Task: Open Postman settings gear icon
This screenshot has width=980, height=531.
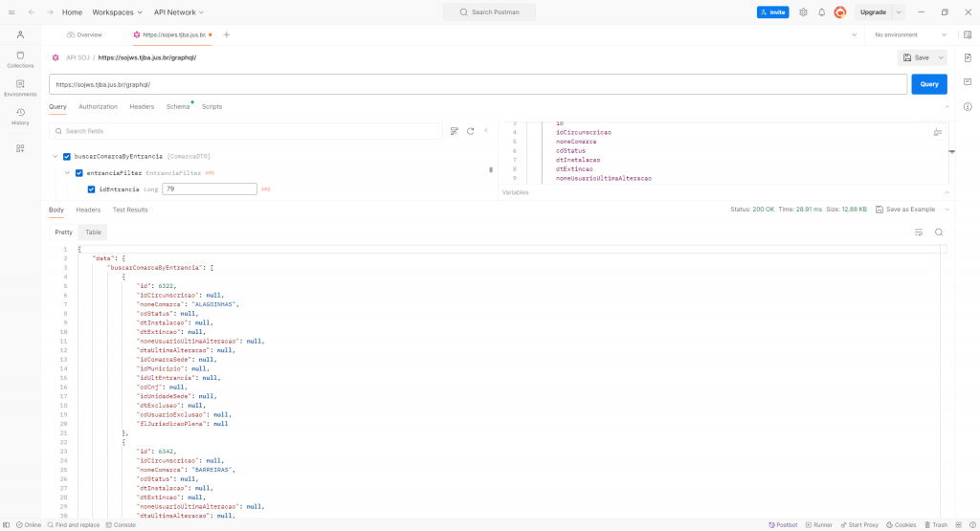Action: (803, 12)
